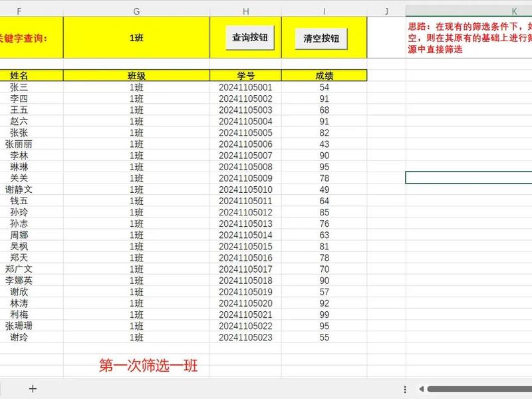Select column H header
532x399 pixels.
245,11
